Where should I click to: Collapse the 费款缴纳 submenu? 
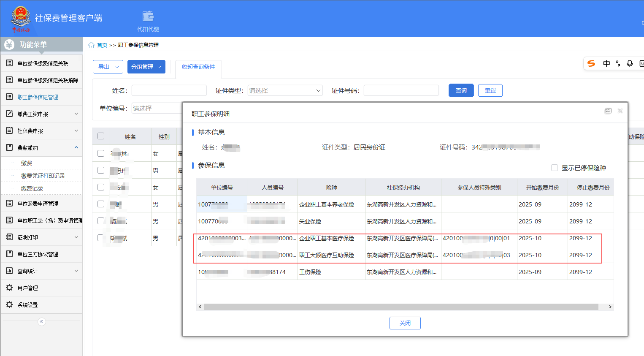[x=76, y=147]
